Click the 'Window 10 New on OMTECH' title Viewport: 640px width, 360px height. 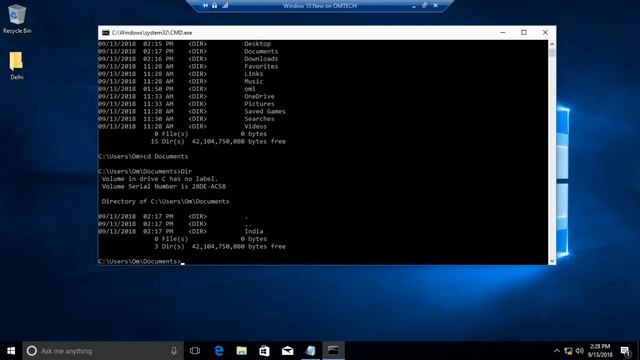pos(320,6)
